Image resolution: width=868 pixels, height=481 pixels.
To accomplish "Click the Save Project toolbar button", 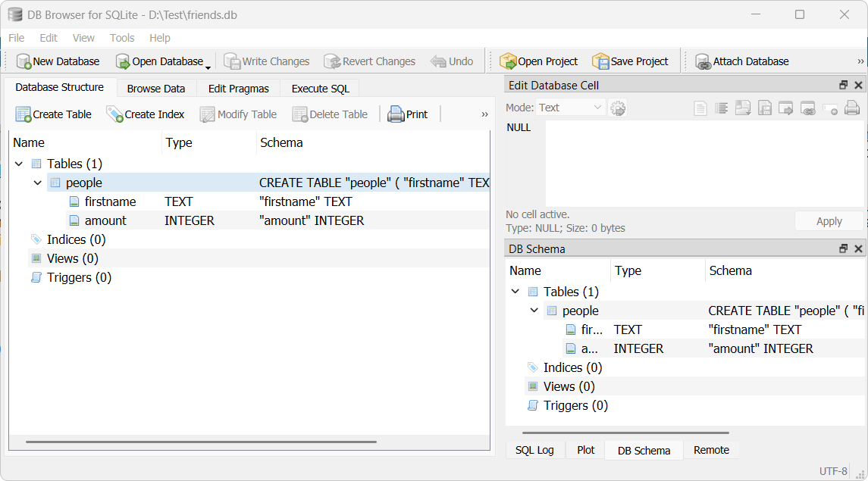I will pos(631,61).
